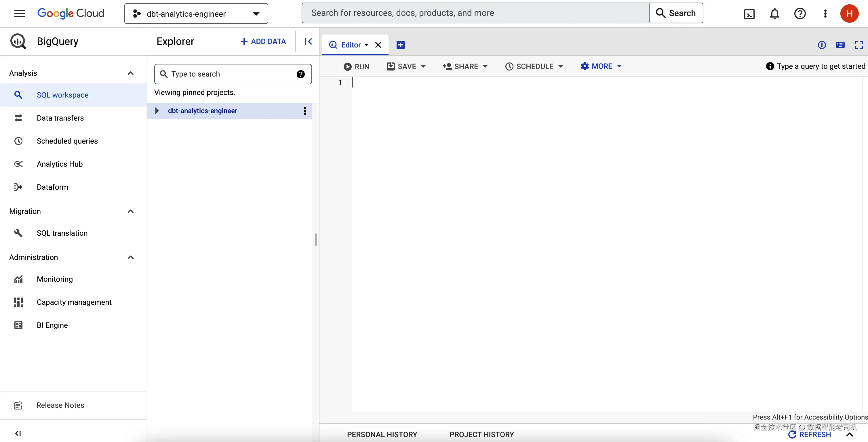Close the Editor tab
This screenshot has width=868, height=442.
click(378, 45)
